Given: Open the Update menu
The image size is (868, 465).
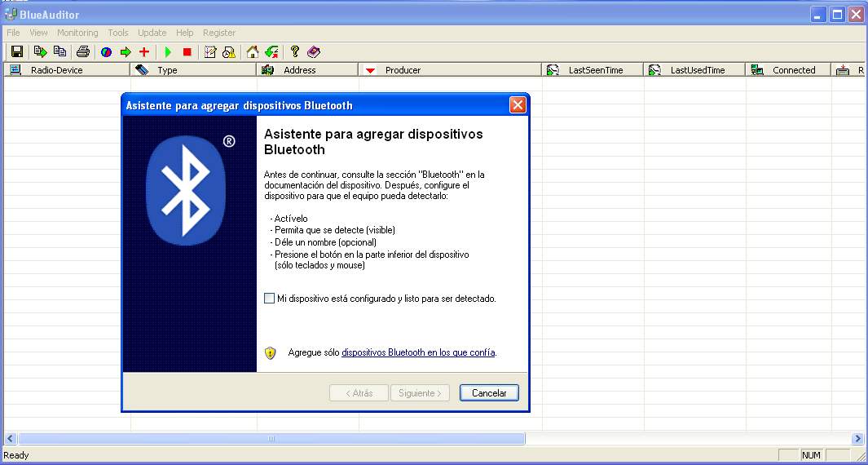Looking at the screenshot, I should (152, 33).
